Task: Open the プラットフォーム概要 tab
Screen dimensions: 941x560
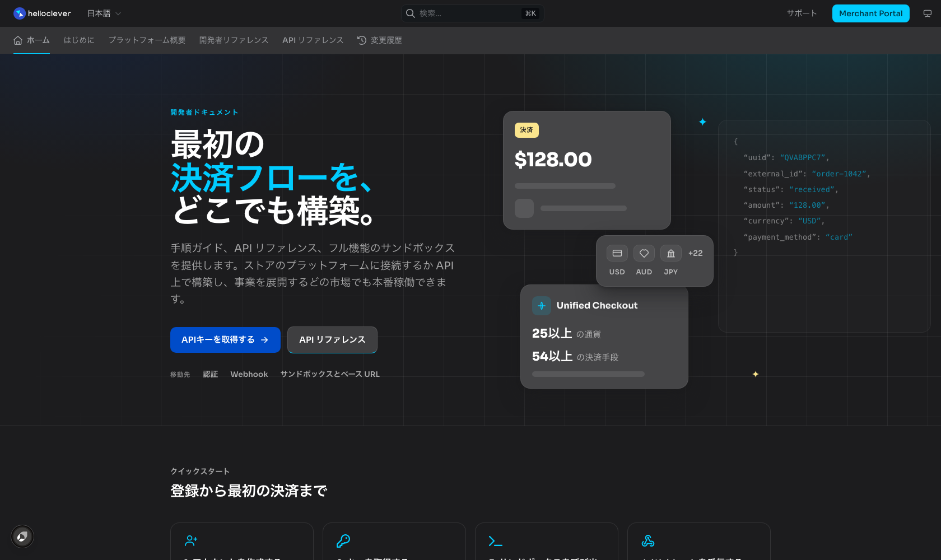Action: click(147, 40)
